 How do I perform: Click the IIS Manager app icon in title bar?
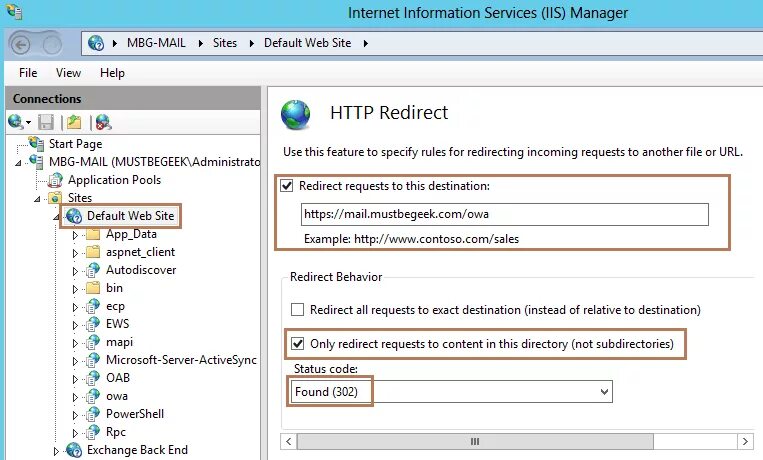[x=14, y=11]
